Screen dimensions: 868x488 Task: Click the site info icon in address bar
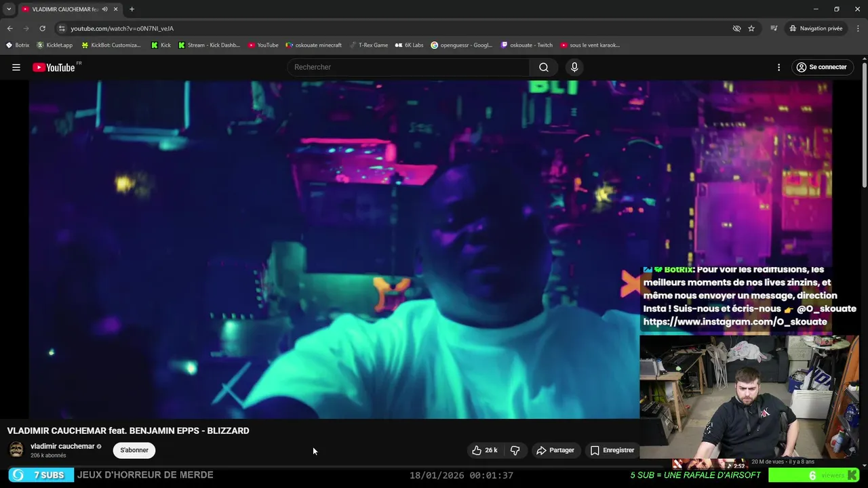tap(62, 28)
